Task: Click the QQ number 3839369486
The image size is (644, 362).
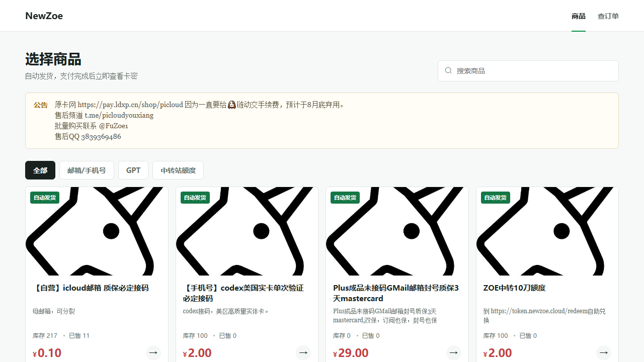Action: tap(101, 136)
